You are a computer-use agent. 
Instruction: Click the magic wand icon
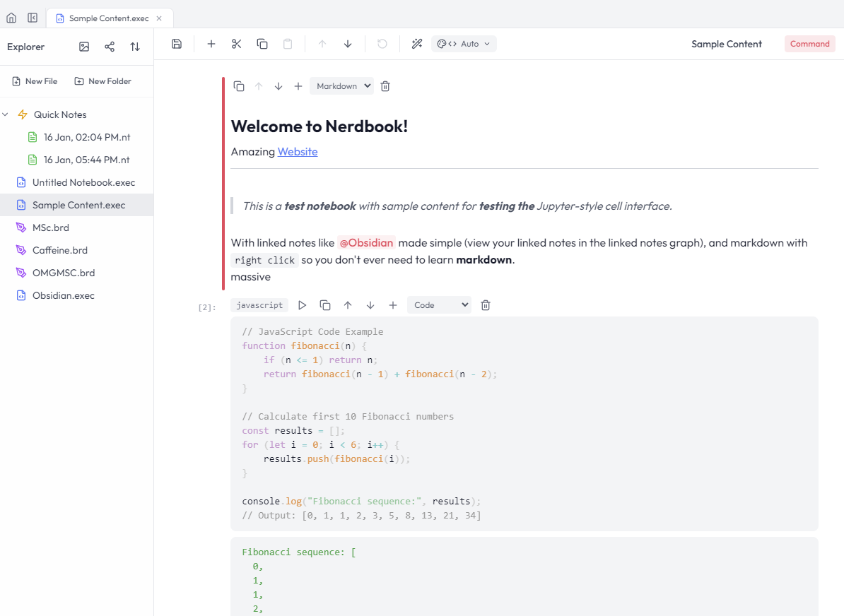point(416,44)
